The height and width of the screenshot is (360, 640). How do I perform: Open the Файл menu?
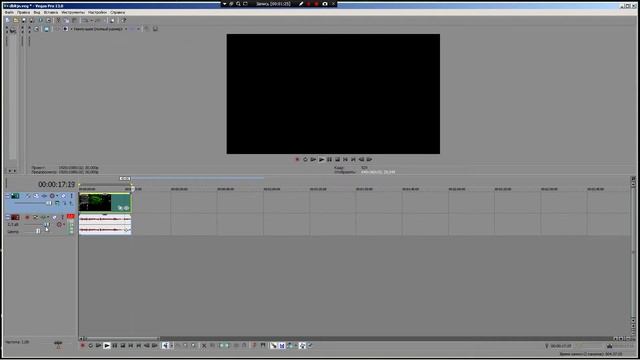click(9, 13)
